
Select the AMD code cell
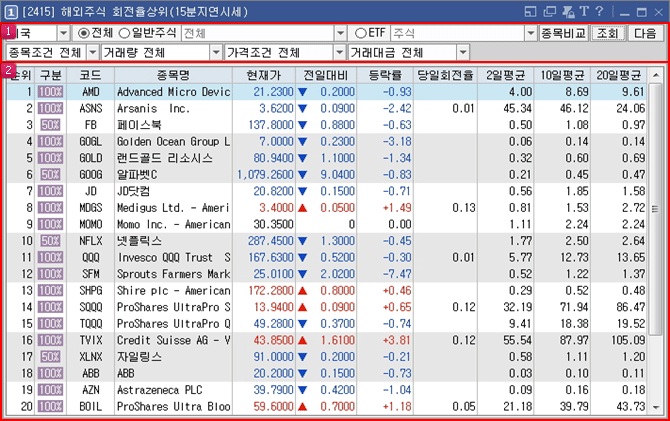(x=91, y=92)
